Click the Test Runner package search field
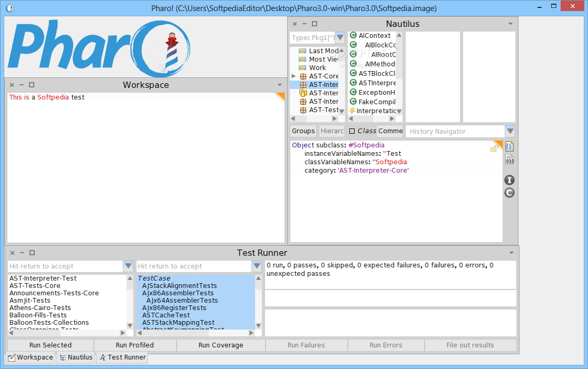 coord(66,266)
